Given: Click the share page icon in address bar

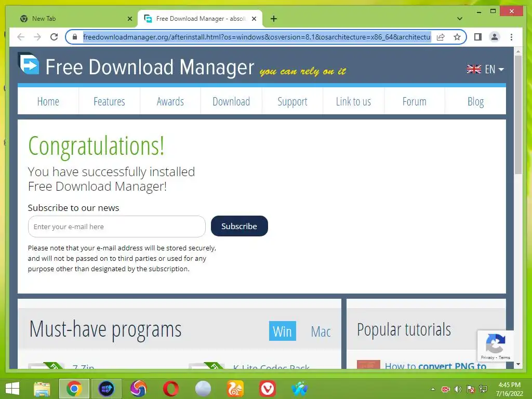Looking at the screenshot, I should [441, 37].
